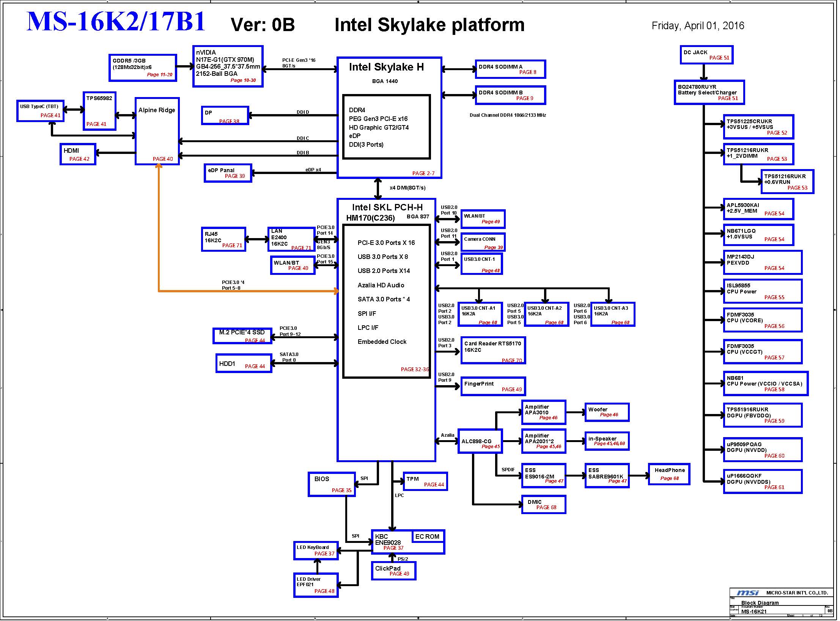
Task: Click the "MS-16K2/17B1" title text
Action: coord(116,21)
